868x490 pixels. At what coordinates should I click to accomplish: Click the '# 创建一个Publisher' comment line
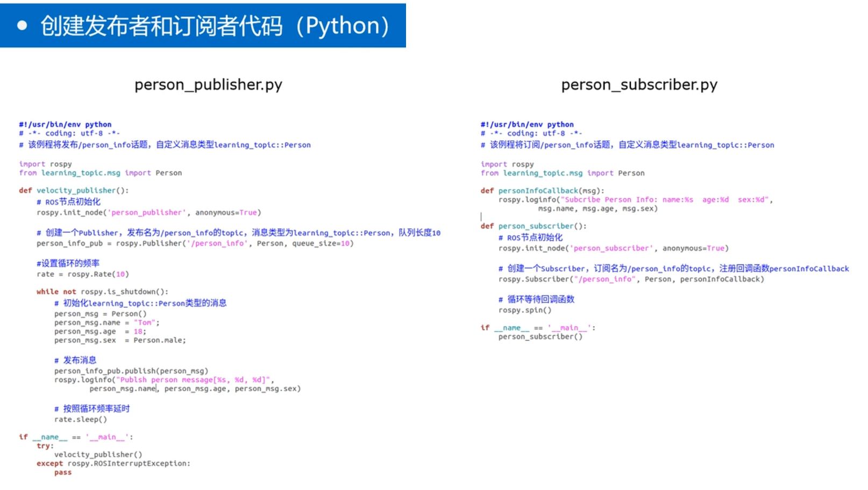[239, 233]
